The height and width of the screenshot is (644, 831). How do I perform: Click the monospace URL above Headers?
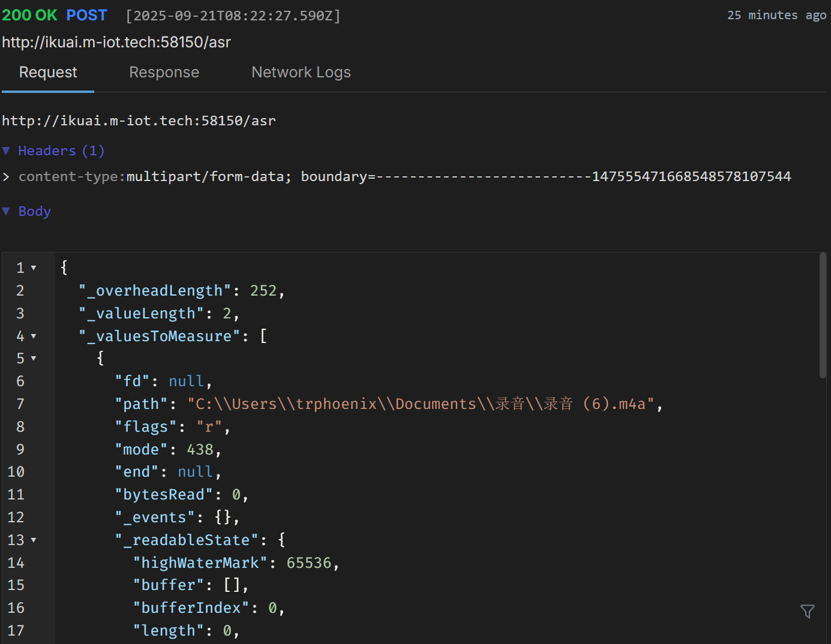139,121
